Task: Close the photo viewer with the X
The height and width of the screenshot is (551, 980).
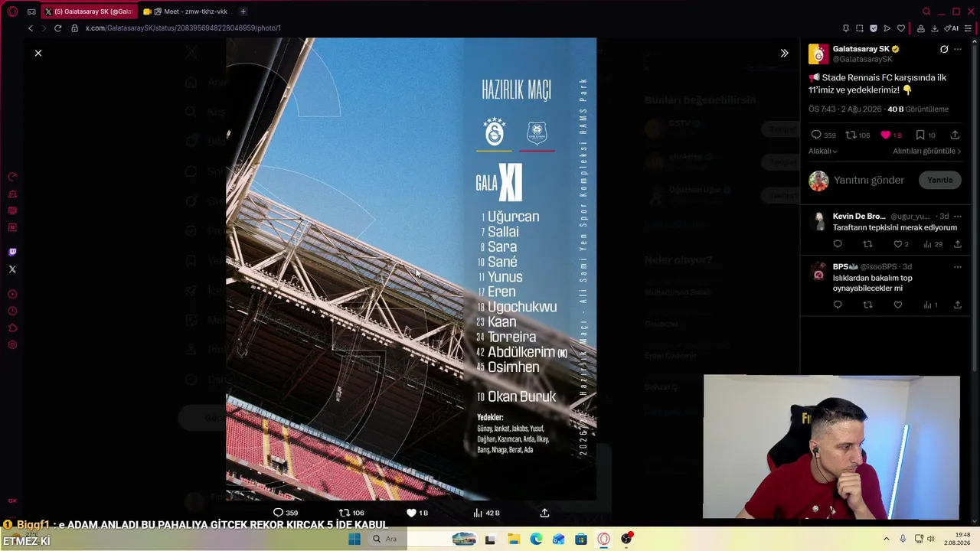Action: 38,53
